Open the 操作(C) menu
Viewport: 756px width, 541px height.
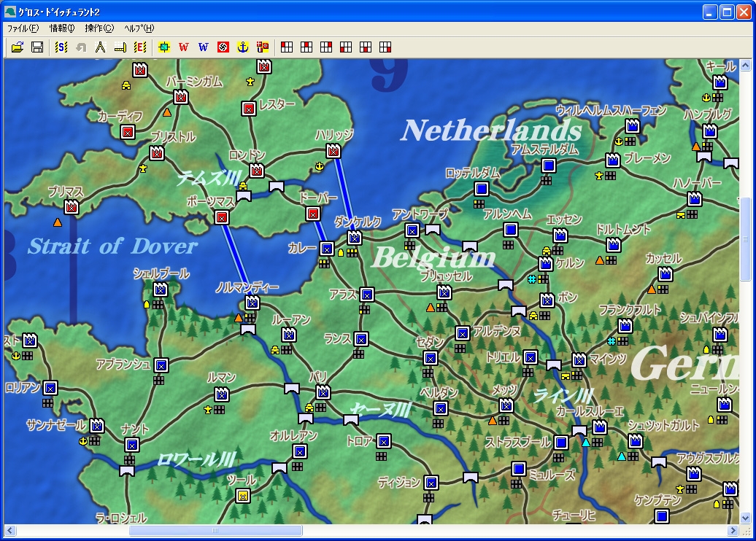(x=99, y=28)
